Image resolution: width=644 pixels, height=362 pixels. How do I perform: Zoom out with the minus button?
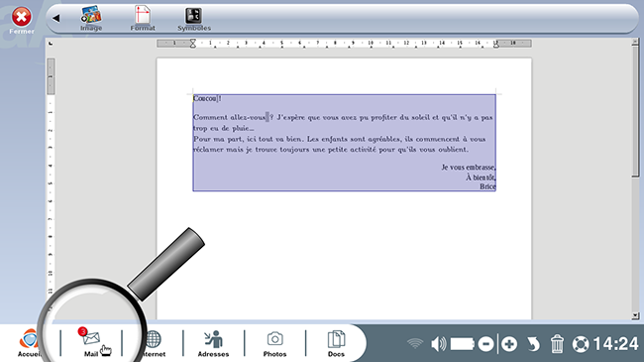(485, 344)
